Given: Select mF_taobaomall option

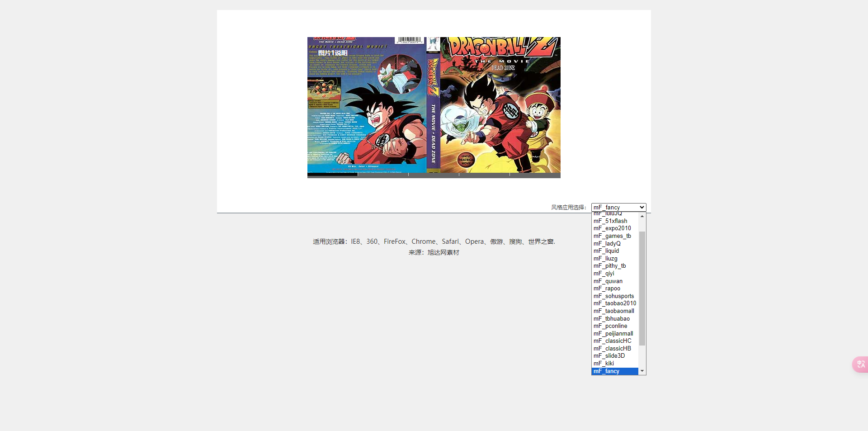Looking at the screenshot, I should point(615,311).
